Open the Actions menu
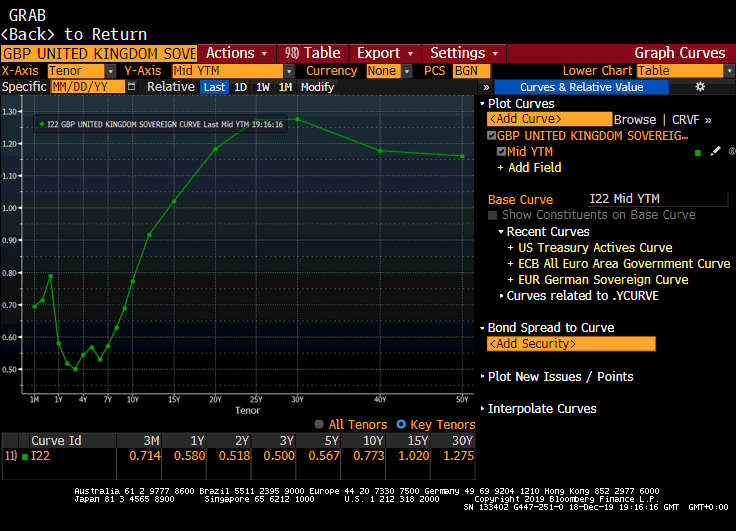Image resolution: width=736 pixels, height=531 pixels. pyautogui.click(x=236, y=53)
